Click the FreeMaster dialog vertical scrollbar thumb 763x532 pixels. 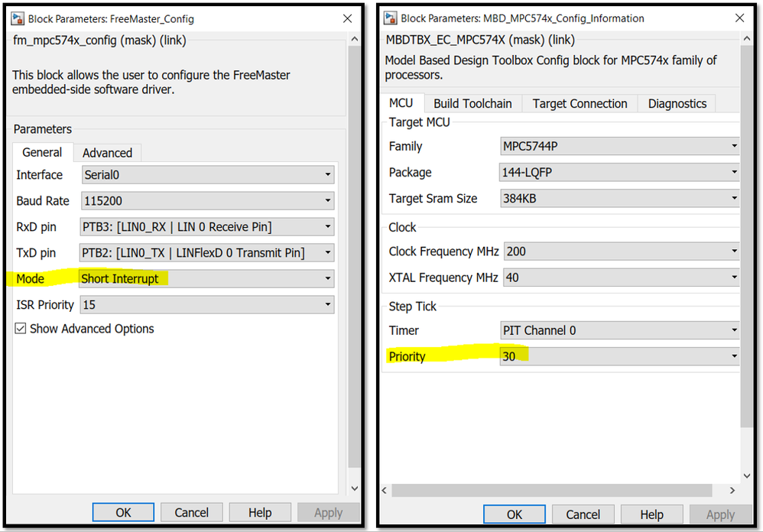click(355, 258)
